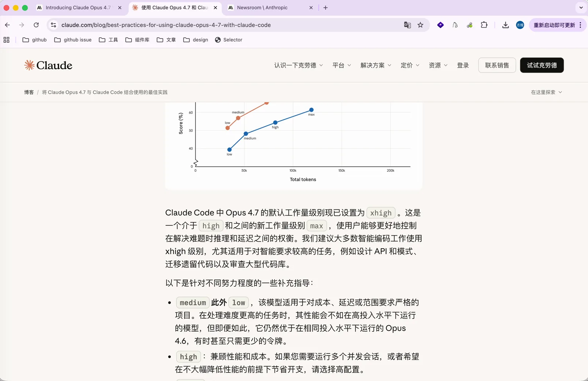Go to 博客 breadcrumb link
The height and width of the screenshot is (381, 588).
click(29, 92)
